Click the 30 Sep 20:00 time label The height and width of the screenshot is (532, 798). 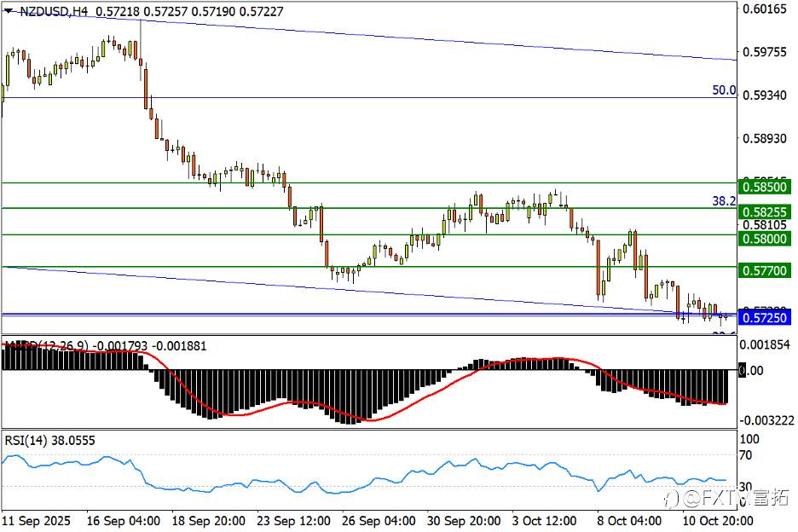464,521
